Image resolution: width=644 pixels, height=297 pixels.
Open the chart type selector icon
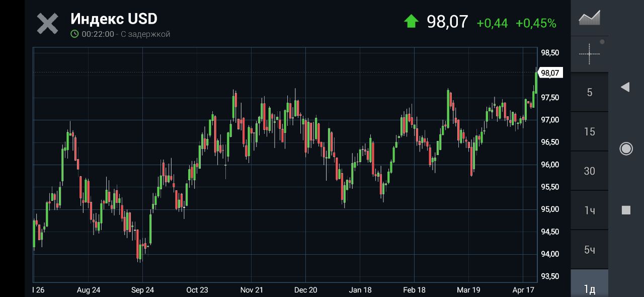[590, 18]
